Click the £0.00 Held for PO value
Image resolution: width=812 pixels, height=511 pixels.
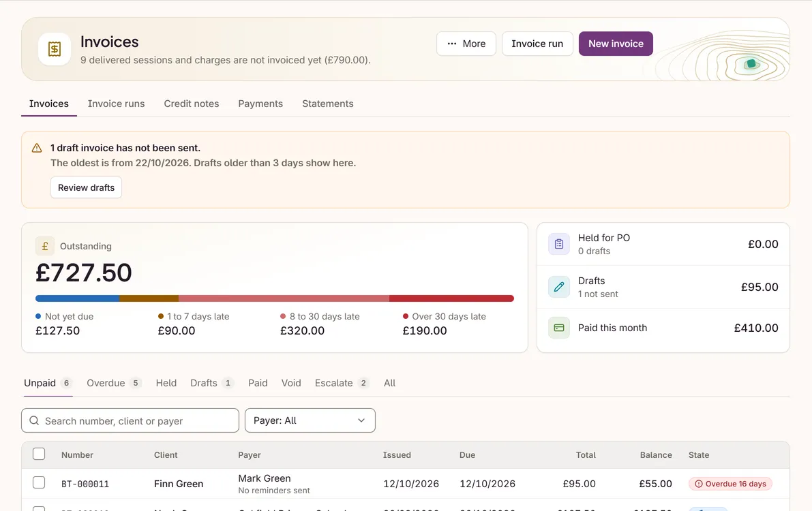pos(763,244)
